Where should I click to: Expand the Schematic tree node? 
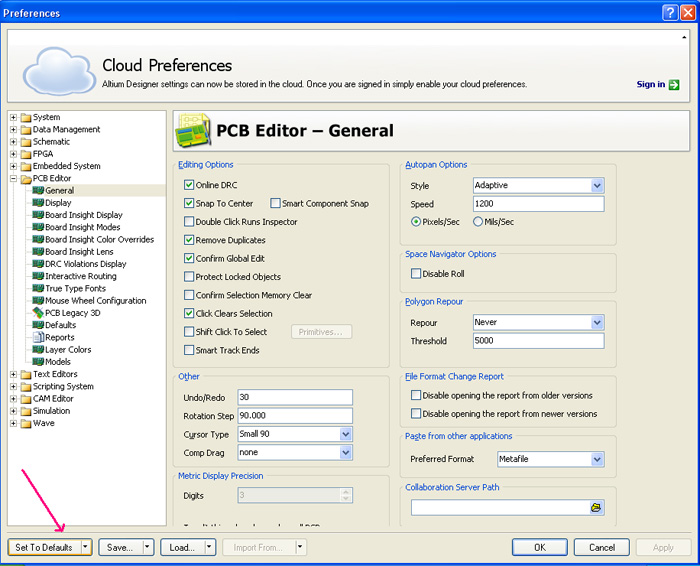[13, 142]
